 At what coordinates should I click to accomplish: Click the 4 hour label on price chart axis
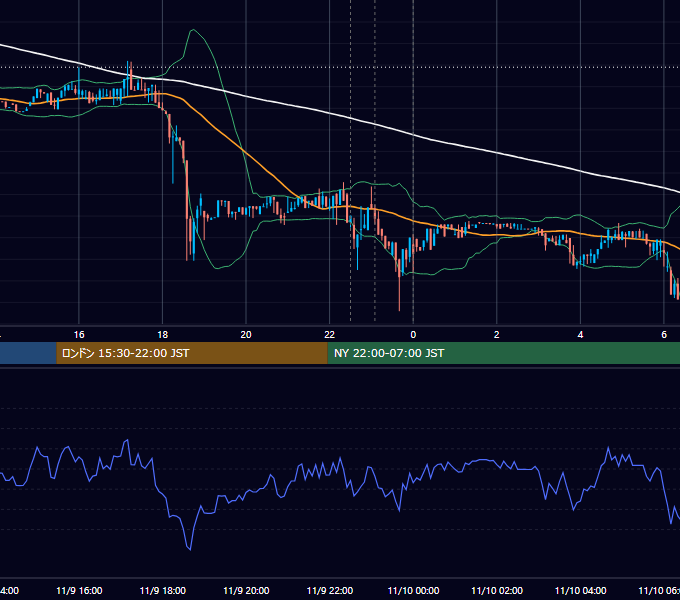pyautogui.click(x=580, y=335)
